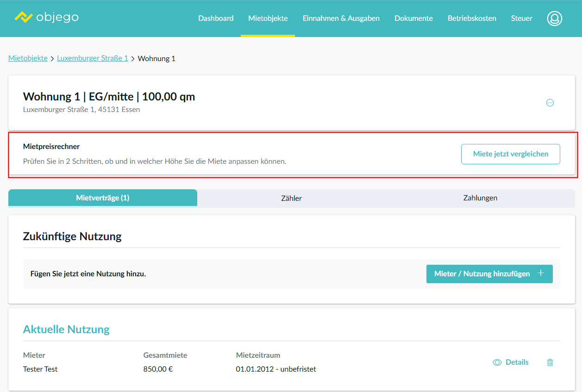This screenshot has height=392, width=582.
Task: Select Mietobjekte in the top navigation bar
Action: [268, 19]
